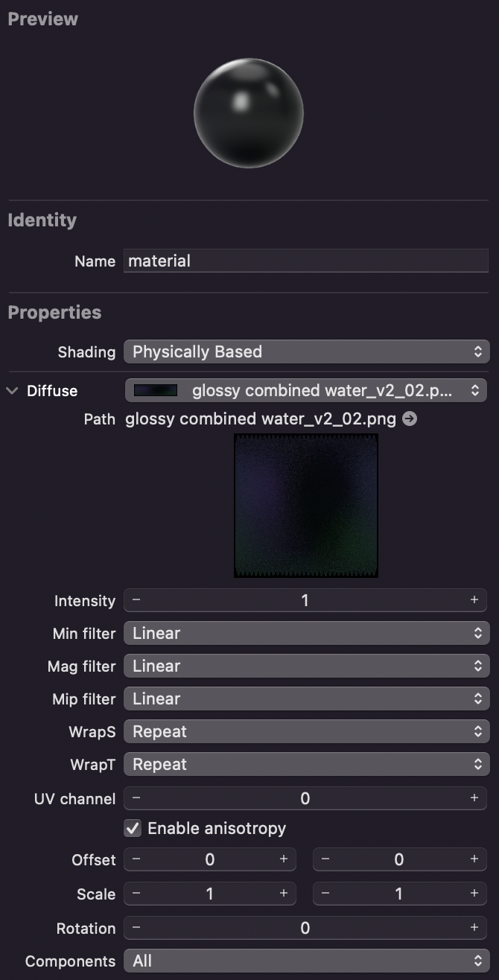
Task: Increase Intensity with the plus icon
Action: point(474,600)
